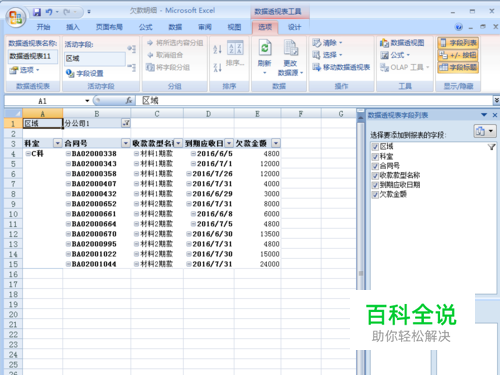Viewport: 500px width, 375px height.
Task: Click 清除 clear icon
Action: coord(327,43)
